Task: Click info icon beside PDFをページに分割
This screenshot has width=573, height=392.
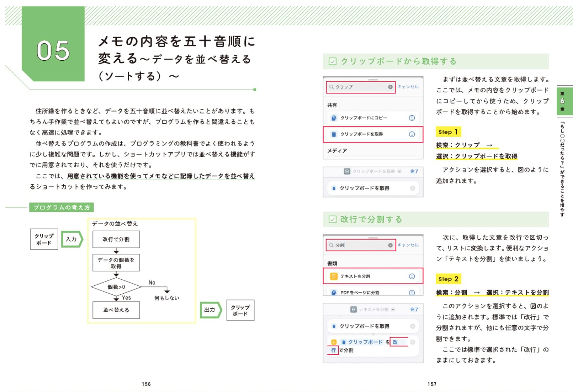Action: pyautogui.click(x=412, y=292)
